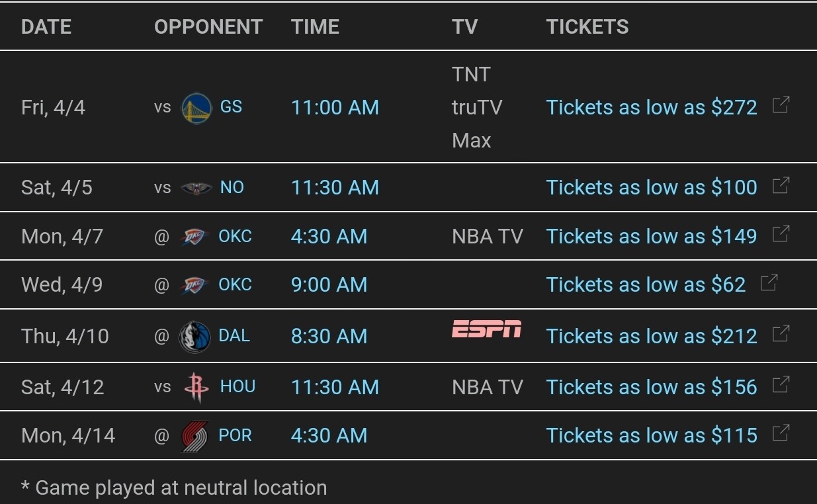Click the Dallas Mavericks logo
This screenshot has height=504, width=817.
click(x=195, y=337)
